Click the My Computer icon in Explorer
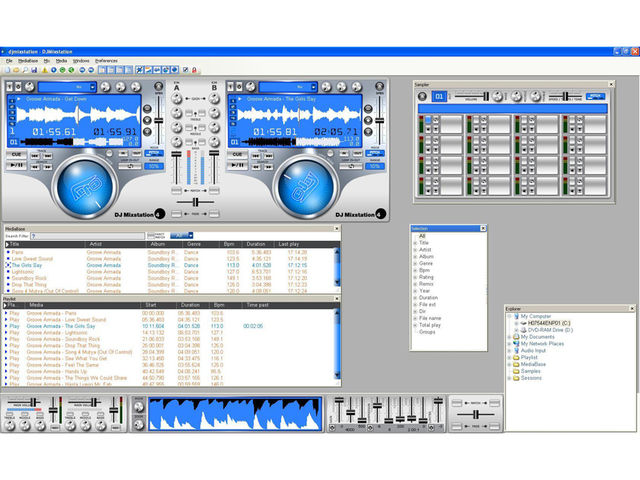Image resolution: width=640 pixels, height=480 pixels. 516,316
